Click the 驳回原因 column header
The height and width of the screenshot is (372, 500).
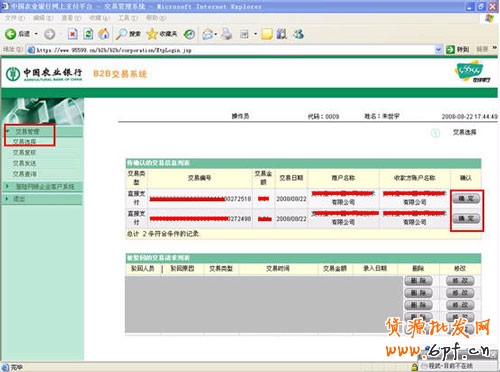[182, 268]
